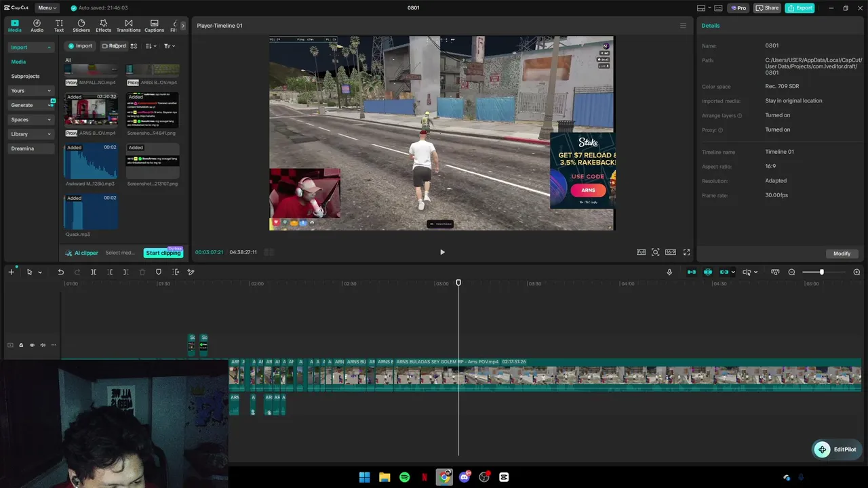868x488 pixels.
Task: Open the Audio tab
Action: pos(37,26)
